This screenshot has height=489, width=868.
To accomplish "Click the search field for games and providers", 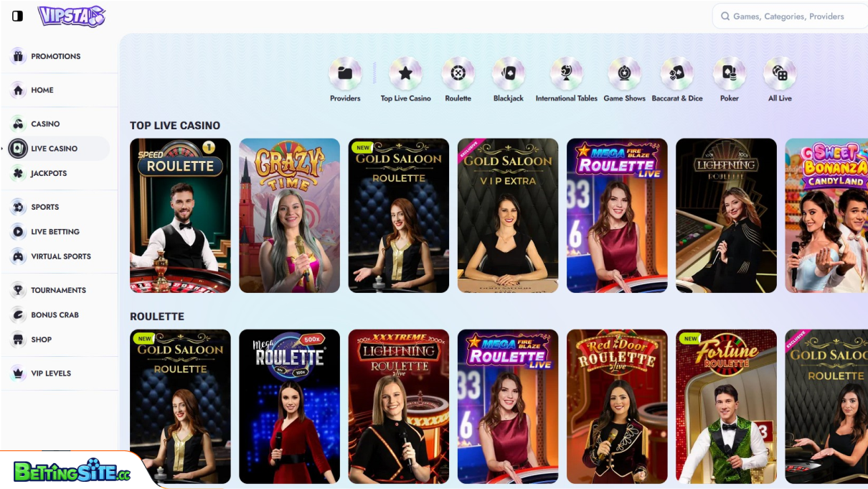I will (x=789, y=16).
